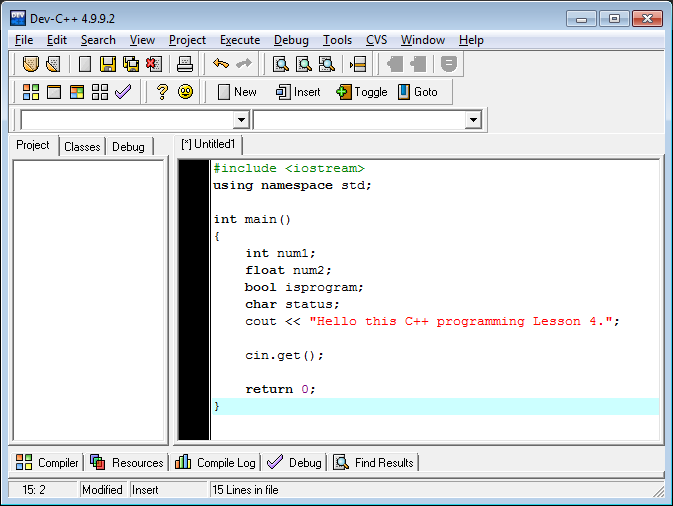Open the Edit menu
The height and width of the screenshot is (506, 673).
(57, 40)
